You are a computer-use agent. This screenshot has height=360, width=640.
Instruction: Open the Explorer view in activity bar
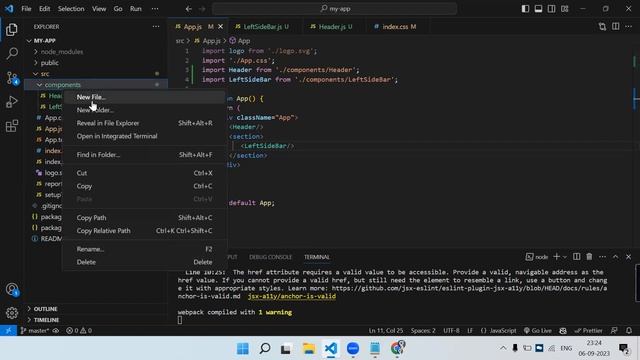pyautogui.click(x=12, y=29)
